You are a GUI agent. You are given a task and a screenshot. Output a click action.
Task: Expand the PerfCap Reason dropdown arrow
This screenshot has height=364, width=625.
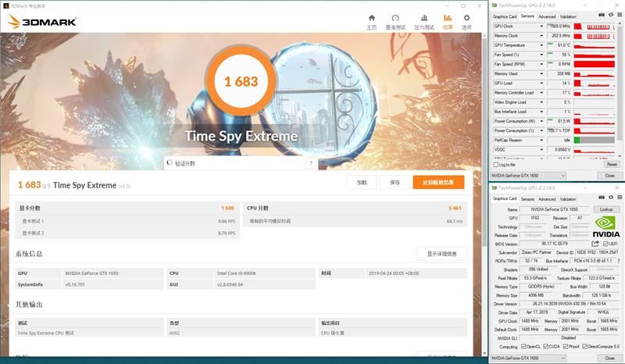pyautogui.click(x=541, y=141)
